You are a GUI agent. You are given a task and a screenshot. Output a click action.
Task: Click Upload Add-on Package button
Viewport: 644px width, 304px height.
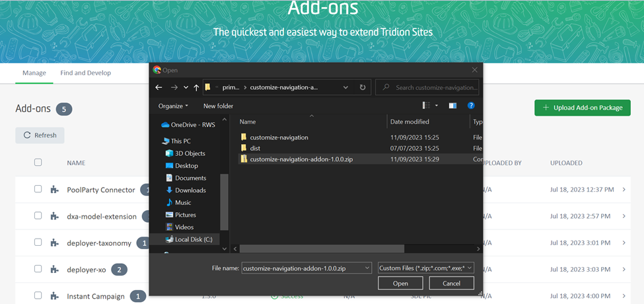coord(583,108)
